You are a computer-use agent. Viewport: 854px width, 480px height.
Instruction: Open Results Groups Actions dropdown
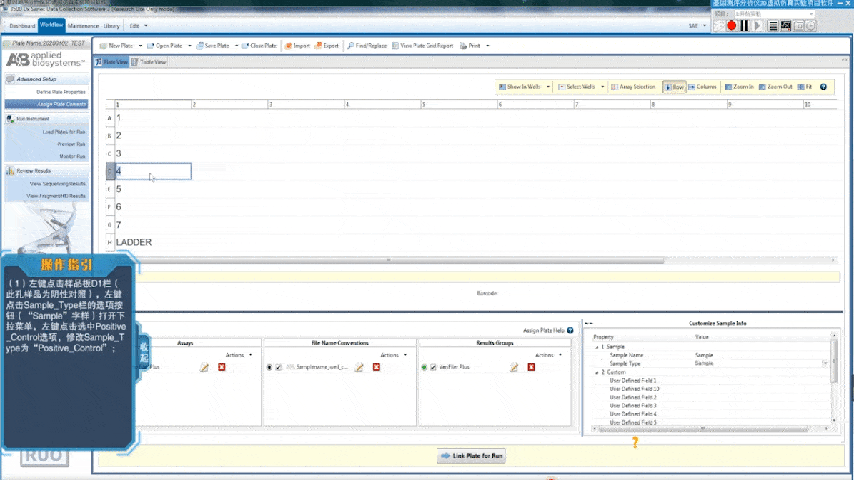tap(548, 355)
